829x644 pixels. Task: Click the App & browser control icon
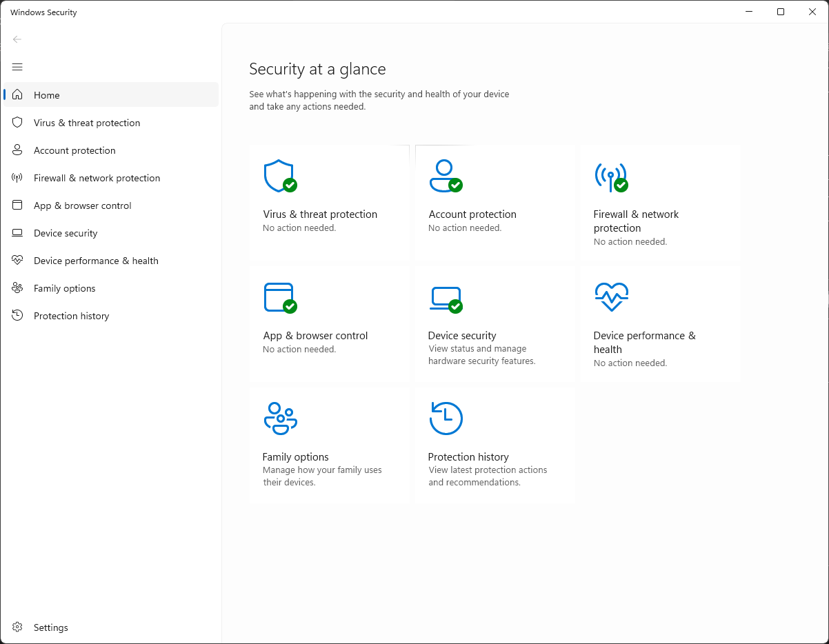pos(279,296)
